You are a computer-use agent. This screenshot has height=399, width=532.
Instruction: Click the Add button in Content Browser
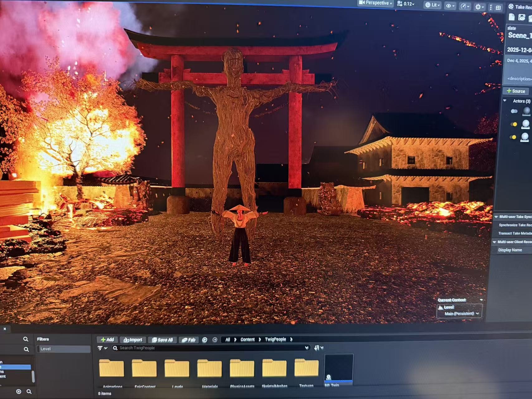point(107,339)
